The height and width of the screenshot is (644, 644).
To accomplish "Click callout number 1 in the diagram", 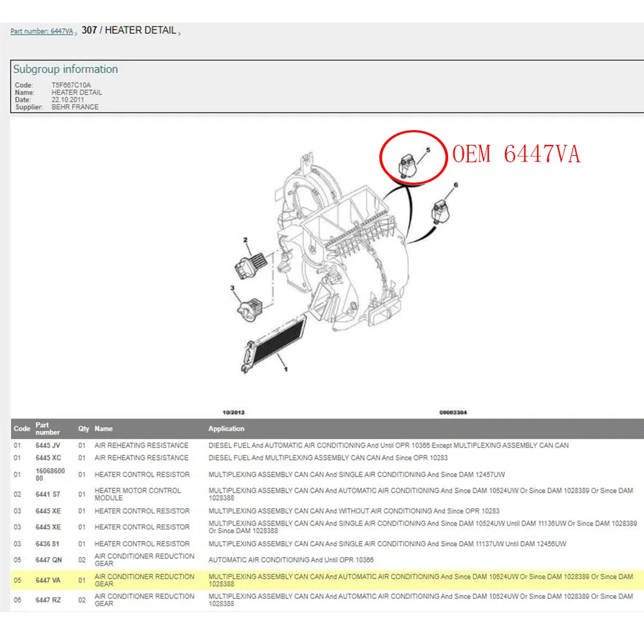I will (286, 369).
